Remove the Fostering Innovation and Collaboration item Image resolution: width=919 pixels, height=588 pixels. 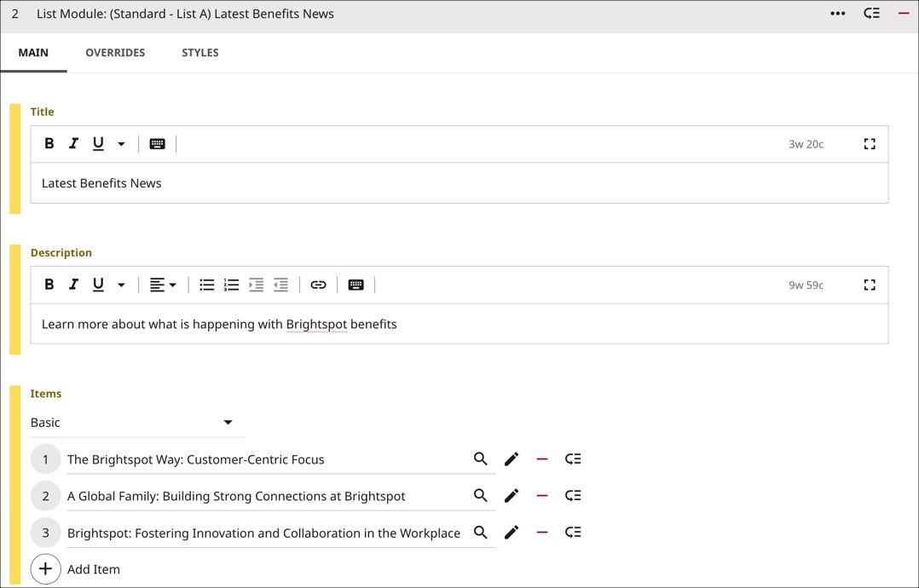coord(542,533)
